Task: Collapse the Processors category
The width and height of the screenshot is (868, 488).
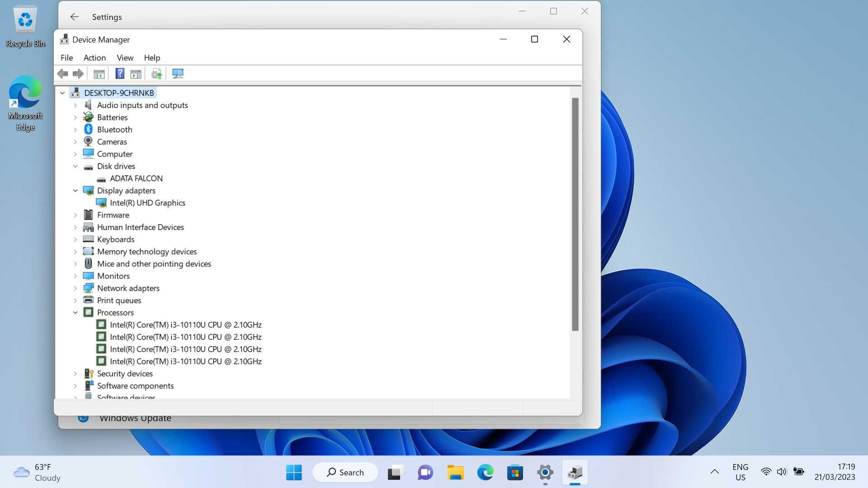Action: [x=75, y=312]
